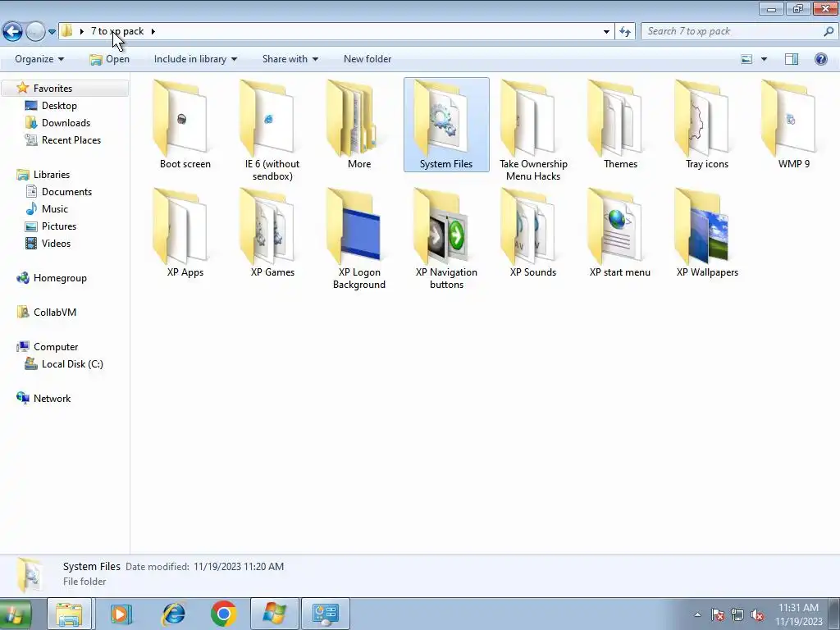Select the XP Wallpapers folder
This screenshot has height=630, width=840.
tap(707, 232)
